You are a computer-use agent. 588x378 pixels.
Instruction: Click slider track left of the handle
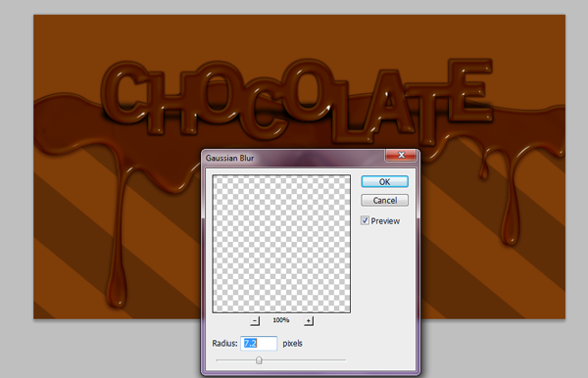click(236, 360)
